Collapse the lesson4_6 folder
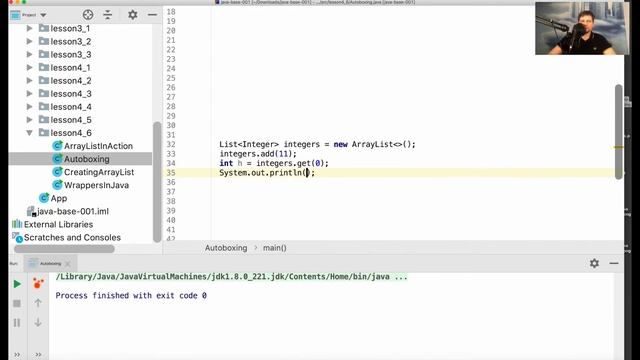This screenshot has height=360, width=640. pyautogui.click(x=29, y=133)
